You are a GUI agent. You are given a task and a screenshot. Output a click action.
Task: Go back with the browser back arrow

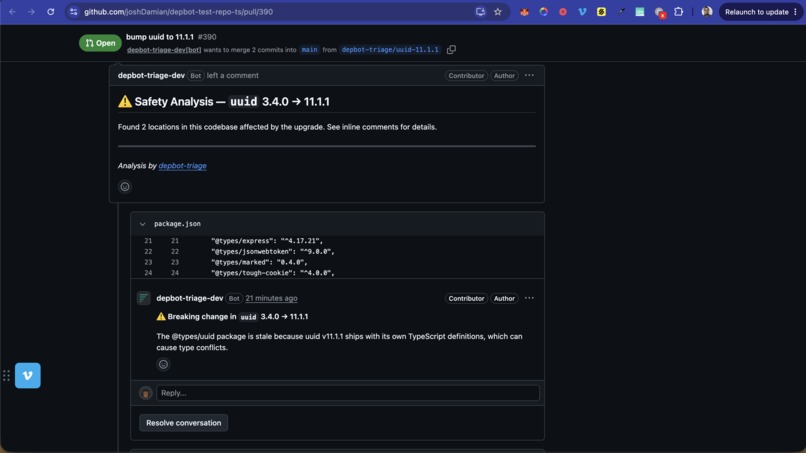(x=12, y=12)
